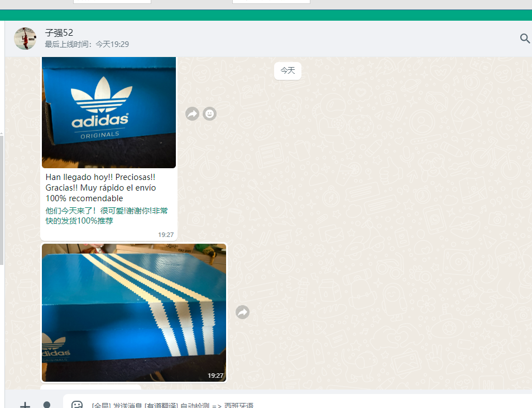Select the left white tab at the top
The width and height of the screenshot is (532, 408).
pos(112,2)
